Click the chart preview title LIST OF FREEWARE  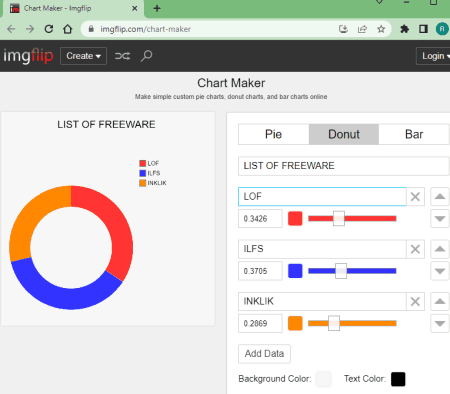click(x=106, y=124)
